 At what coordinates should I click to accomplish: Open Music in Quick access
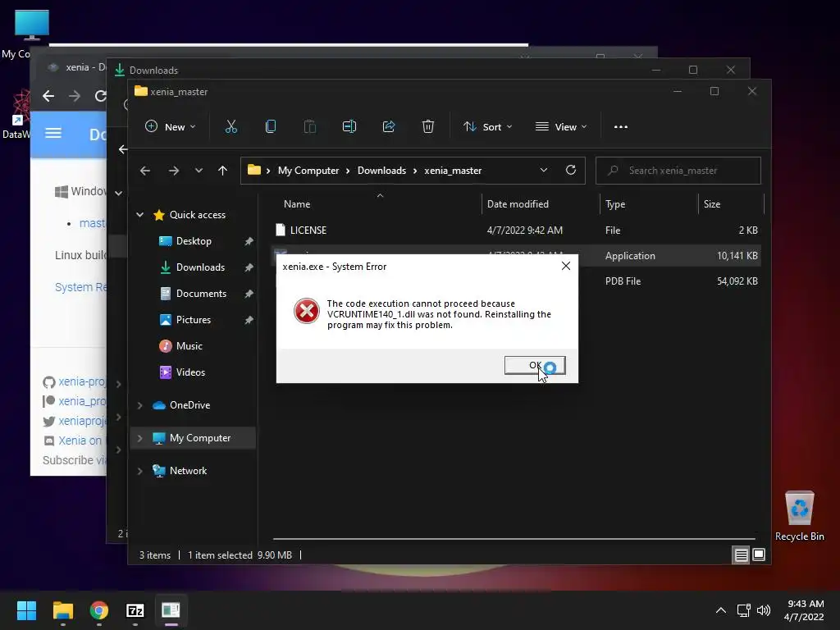coord(189,346)
